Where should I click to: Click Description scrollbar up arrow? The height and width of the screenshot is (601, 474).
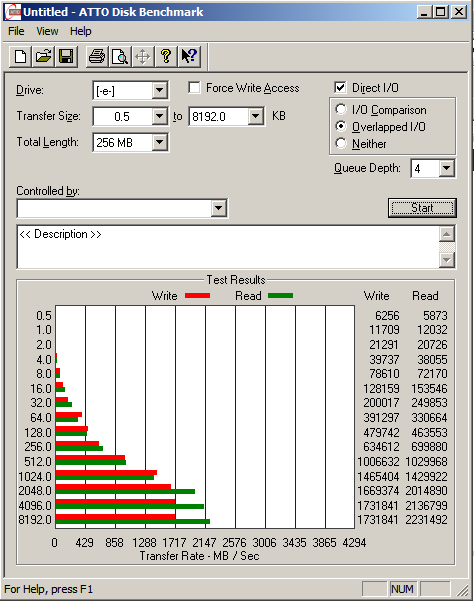click(x=447, y=234)
